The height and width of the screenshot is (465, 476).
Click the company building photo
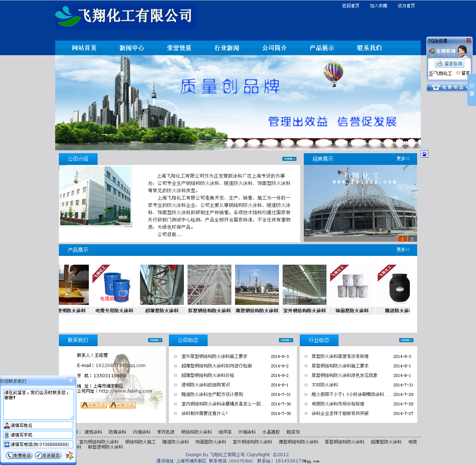[x=95, y=196]
